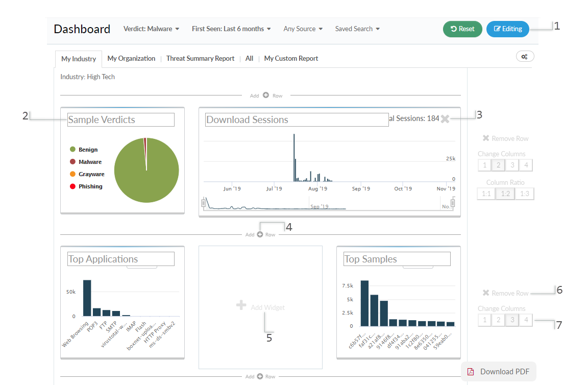The height and width of the screenshot is (385, 588).
Task: Switch to the My Organization tab
Action: tap(131, 59)
